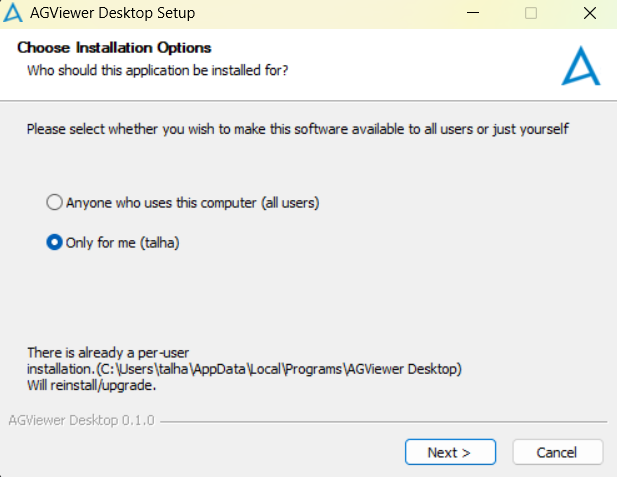Click the "Anyone who uses this computer (all users)" label
Image resolution: width=617 pixels, height=477 pixels.
point(192,203)
